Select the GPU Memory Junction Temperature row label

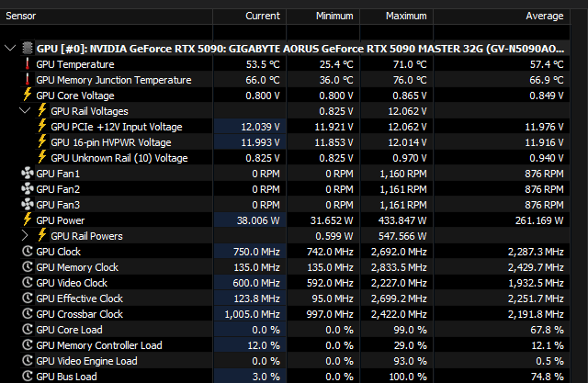click(x=114, y=80)
